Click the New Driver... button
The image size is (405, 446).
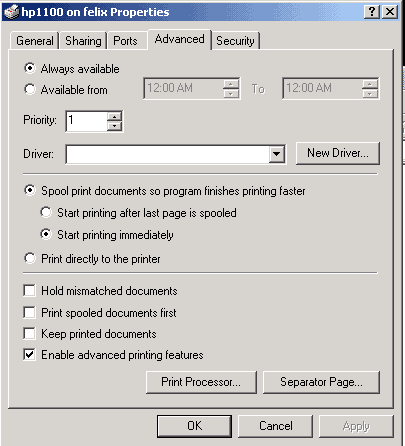pyautogui.click(x=338, y=153)
